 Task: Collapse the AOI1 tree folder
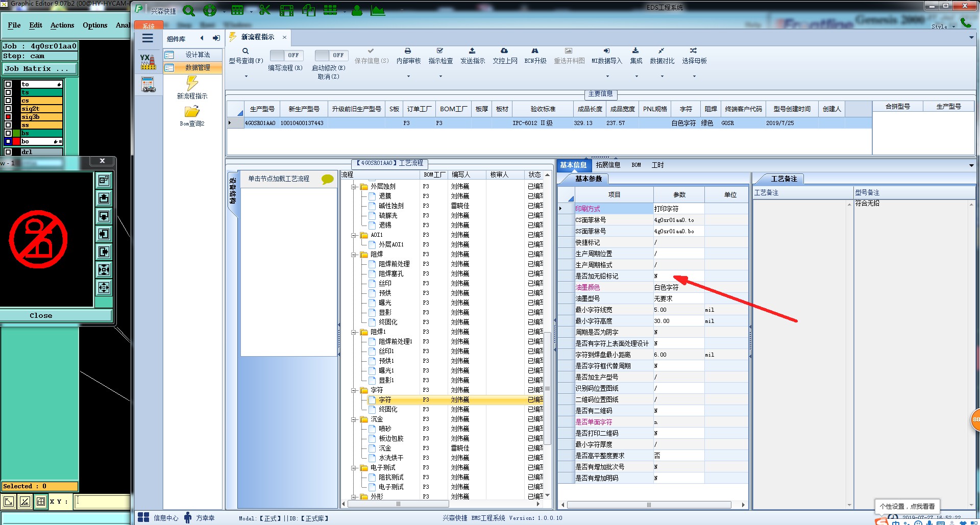click(x=353, y=235)
